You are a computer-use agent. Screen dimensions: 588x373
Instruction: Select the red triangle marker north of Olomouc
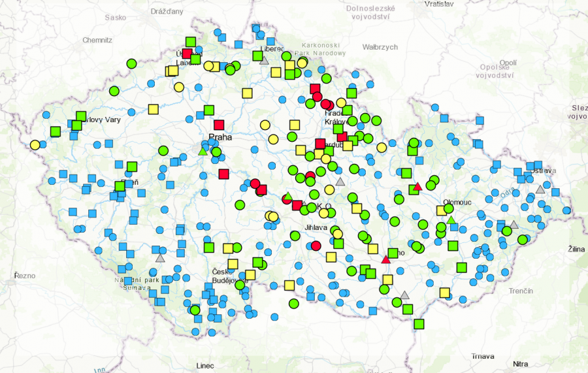pos(417,187)
